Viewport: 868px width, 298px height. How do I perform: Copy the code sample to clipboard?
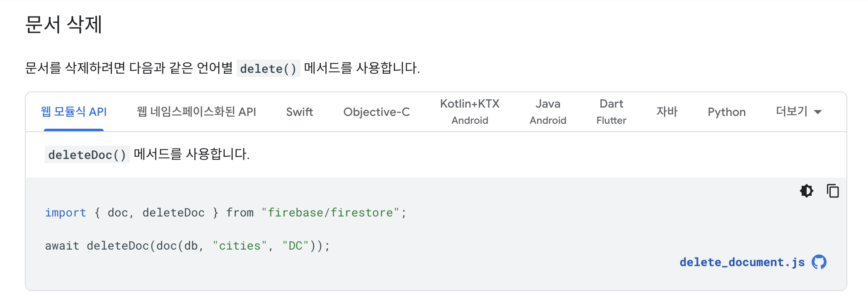click(833, 191)
